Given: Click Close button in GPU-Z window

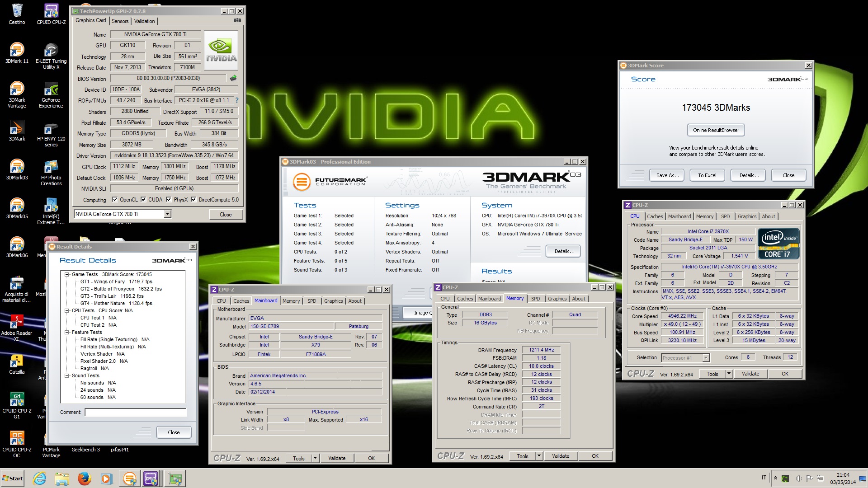Looking at the screenshot, I should [x=226, y=214].
